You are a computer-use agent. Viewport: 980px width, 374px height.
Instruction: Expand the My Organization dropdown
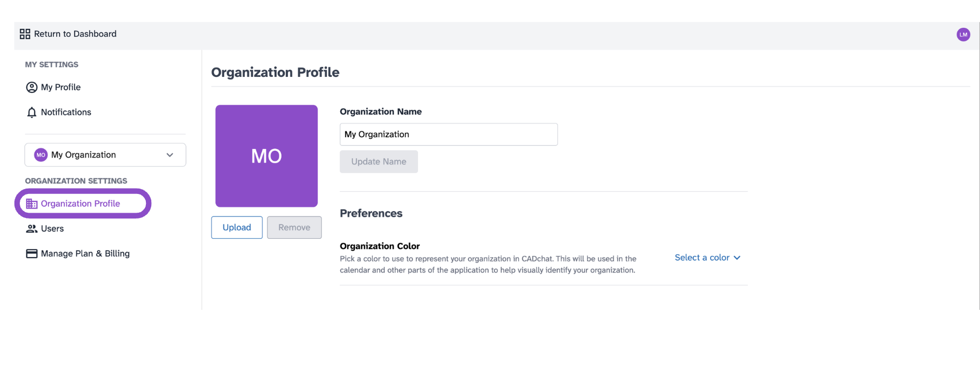tap(105, 155)
